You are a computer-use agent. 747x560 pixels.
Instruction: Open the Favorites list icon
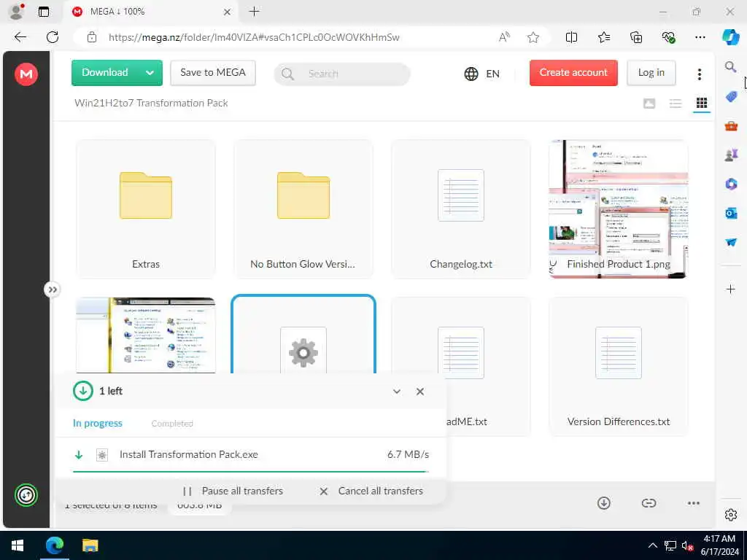coord(603,37)
